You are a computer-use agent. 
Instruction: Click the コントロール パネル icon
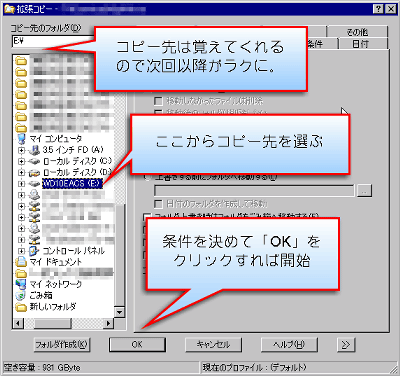pyautogui.click(x=34, y=251)
